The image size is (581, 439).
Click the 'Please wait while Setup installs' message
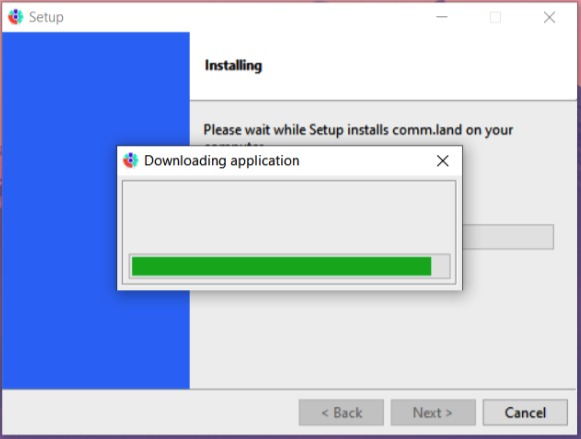(358, 130)
